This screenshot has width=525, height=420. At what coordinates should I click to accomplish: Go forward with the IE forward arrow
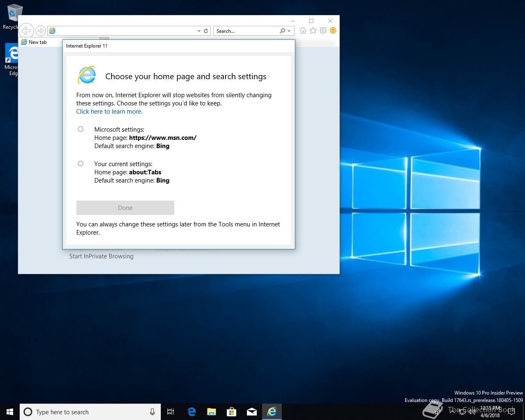coord(40,31)
